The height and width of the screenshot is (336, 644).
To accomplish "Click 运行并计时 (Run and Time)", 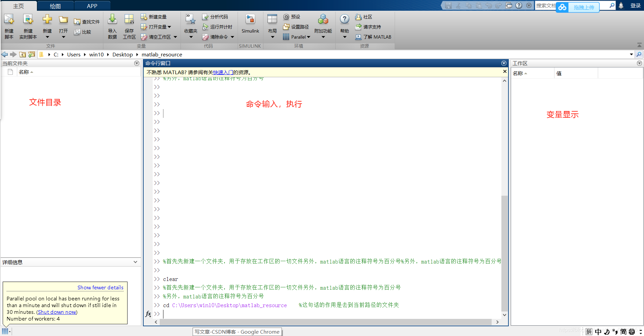I will (x=217, y=27).
